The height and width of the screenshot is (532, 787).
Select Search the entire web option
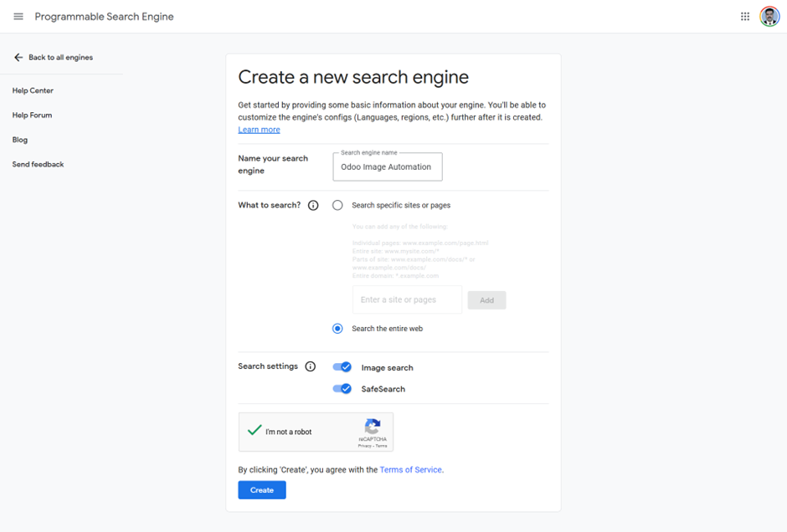(x=337, y=329)
